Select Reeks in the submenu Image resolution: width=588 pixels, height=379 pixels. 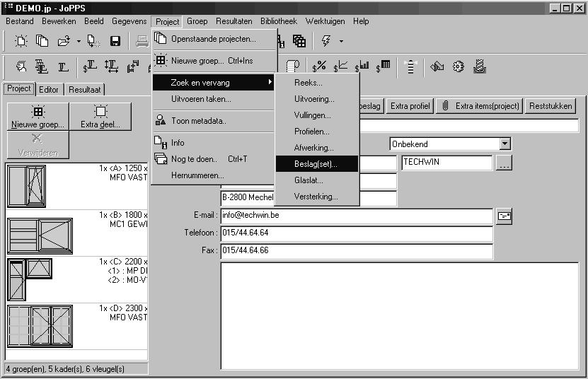click(x=317, y=83)
